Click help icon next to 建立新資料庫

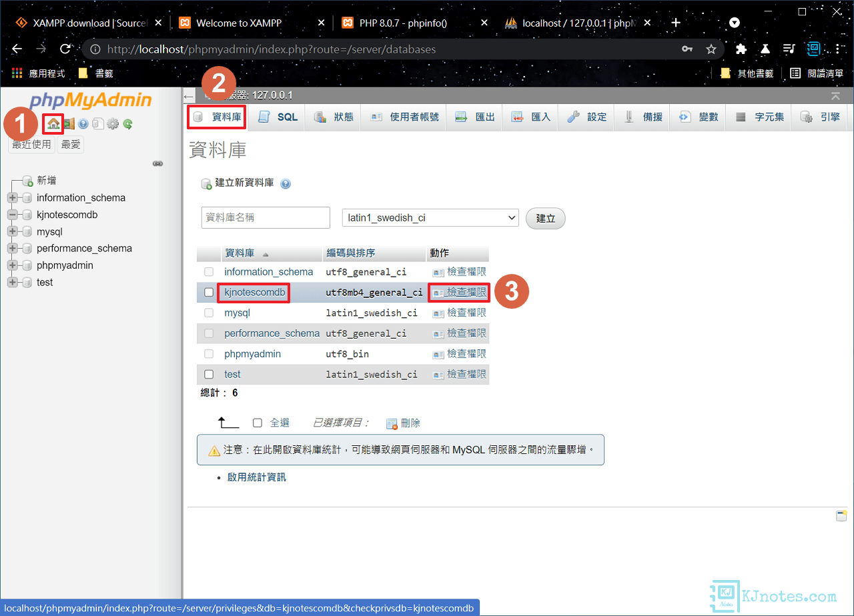pyautogui.click(x=286, y=183)
